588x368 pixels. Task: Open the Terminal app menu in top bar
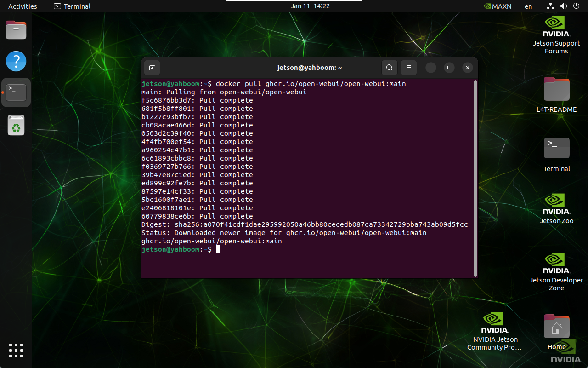(72, 6)
